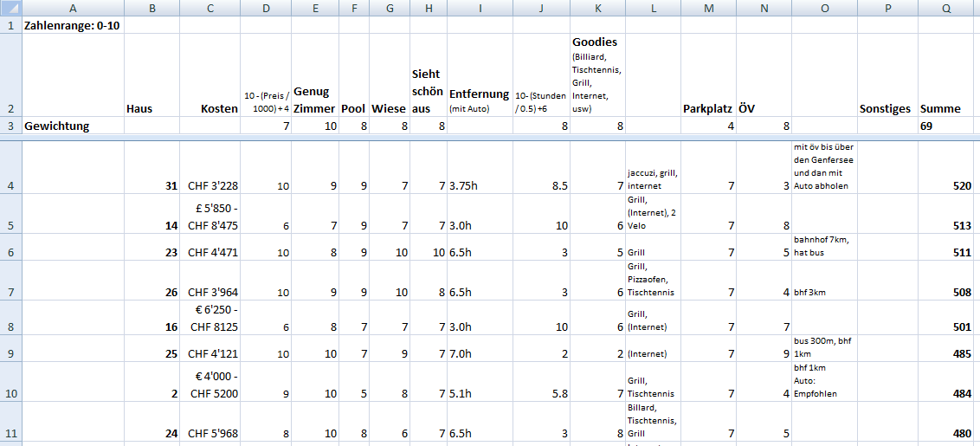
Task: Select the 'bus 300m, bhf 1km' cell
Action: tap(824, 347)
